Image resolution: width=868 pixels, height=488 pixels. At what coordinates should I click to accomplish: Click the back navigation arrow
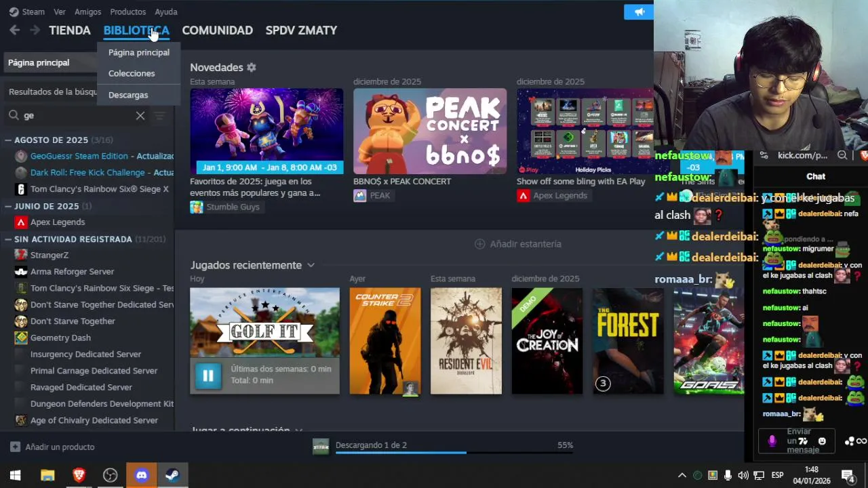15,30
